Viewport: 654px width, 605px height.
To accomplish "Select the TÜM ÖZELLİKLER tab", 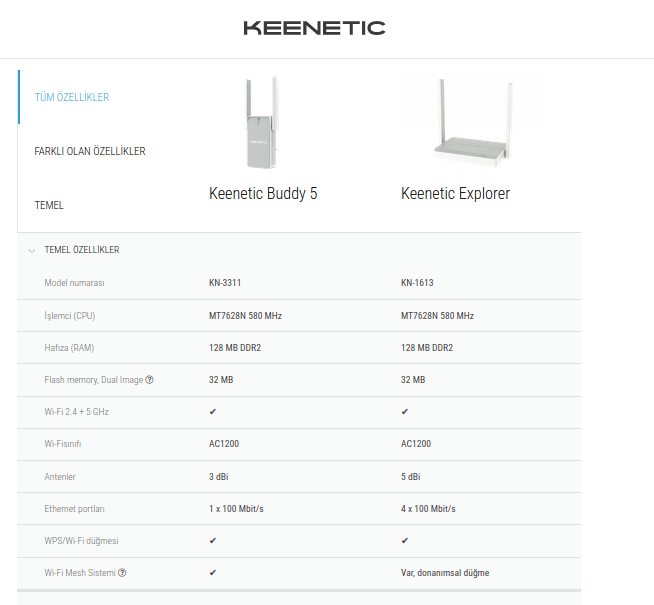I will coord(72,97).
